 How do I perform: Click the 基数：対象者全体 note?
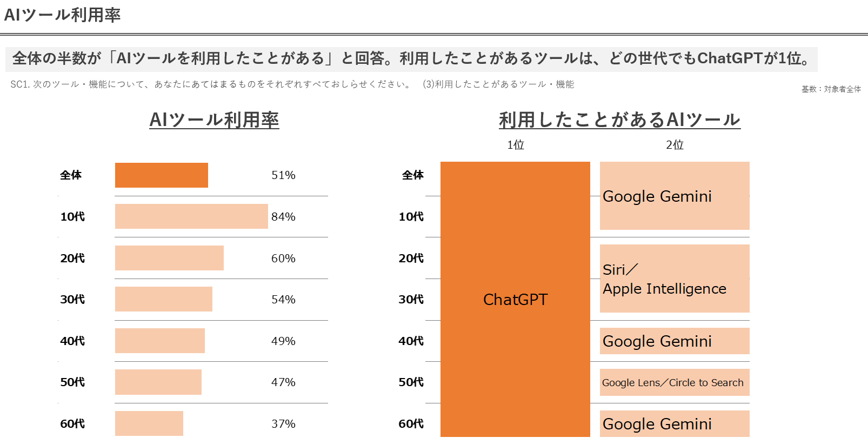click(x=831, y=89)
